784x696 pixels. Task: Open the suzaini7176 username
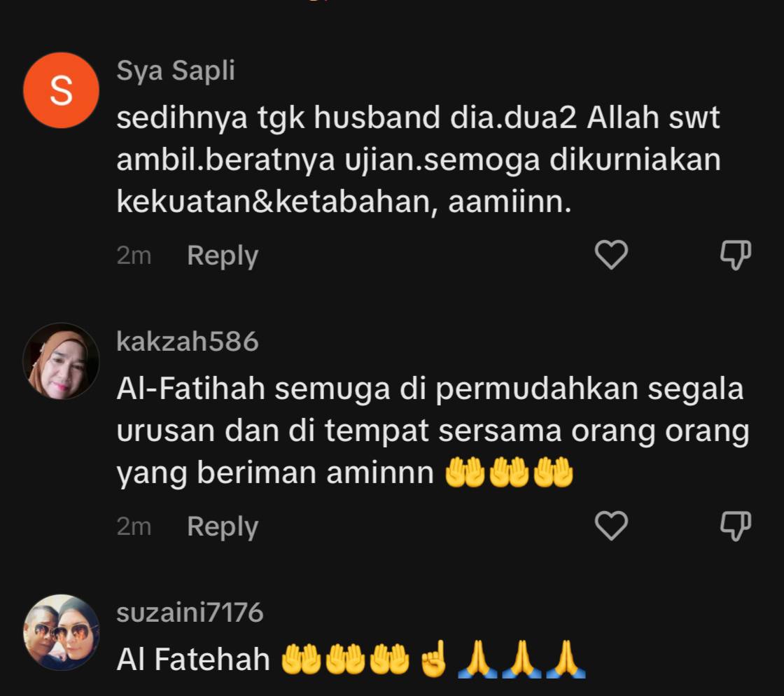[190, 613]
